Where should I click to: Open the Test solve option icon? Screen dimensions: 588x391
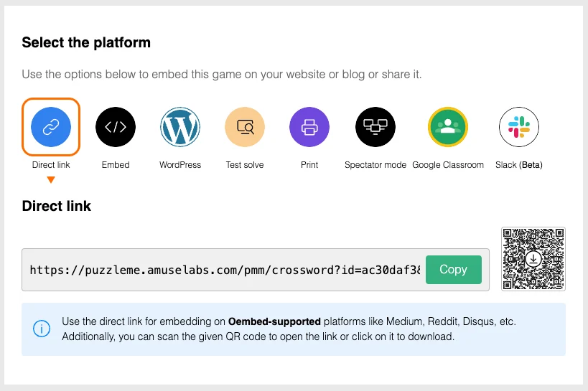coord(245,127)
